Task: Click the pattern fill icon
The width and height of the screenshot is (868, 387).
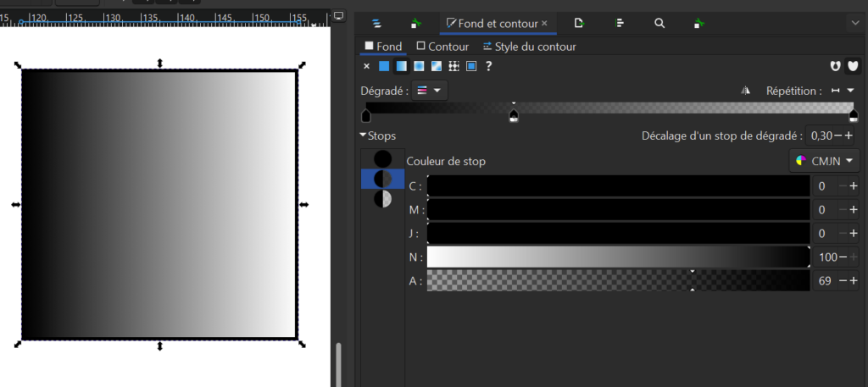Action: coord(453,66)
